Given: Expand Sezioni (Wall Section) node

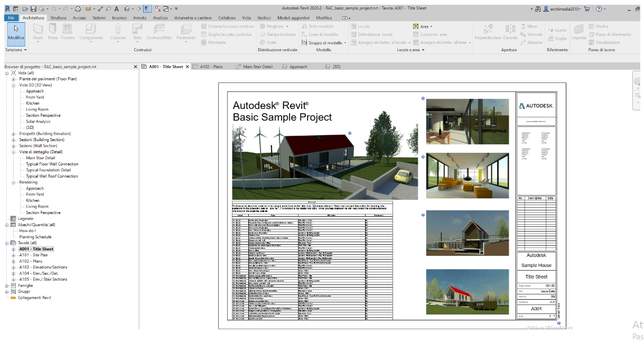Looking at the screenshot, I should click(13, 146).
